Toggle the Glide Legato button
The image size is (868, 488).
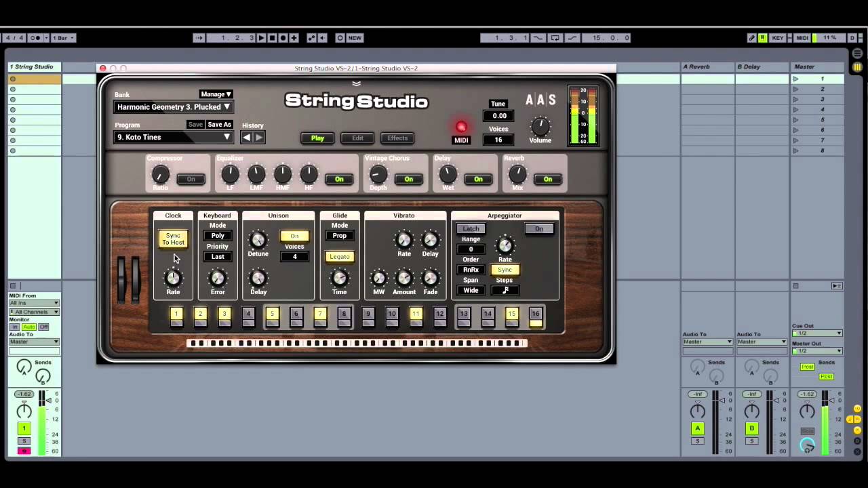[x=339, y=257]
